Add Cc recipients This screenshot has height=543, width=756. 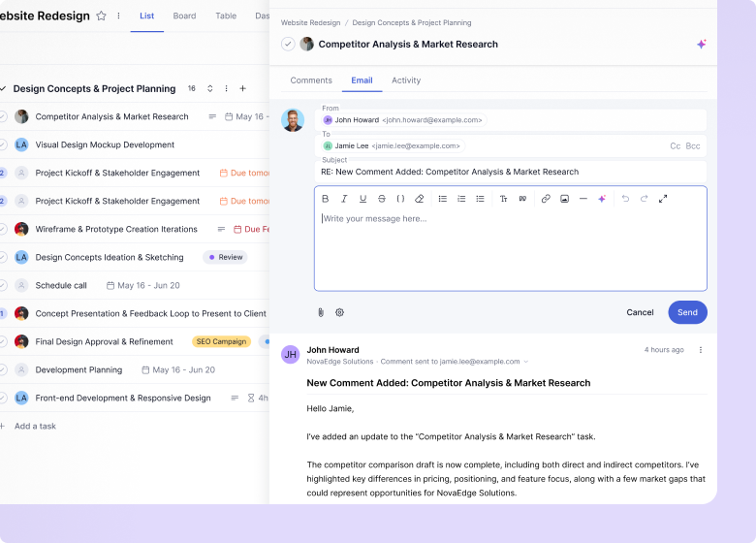[675, 146]
